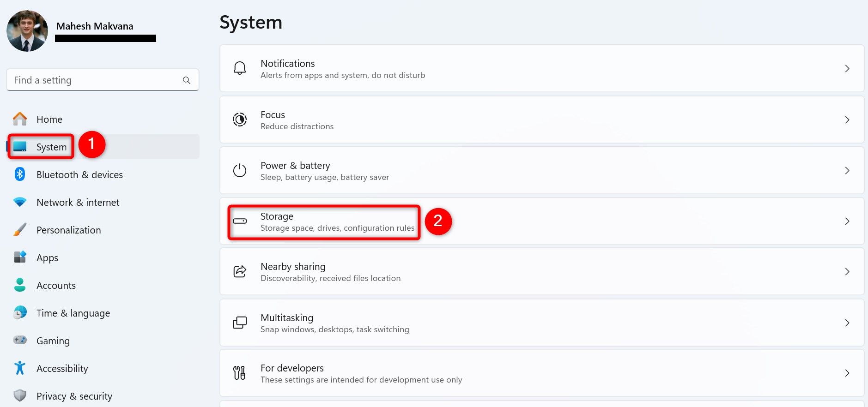The height and width of the screenshot is (407, 868).
Task: Expand the Nearby sharing chevron
Action: (x=847, y=271)
